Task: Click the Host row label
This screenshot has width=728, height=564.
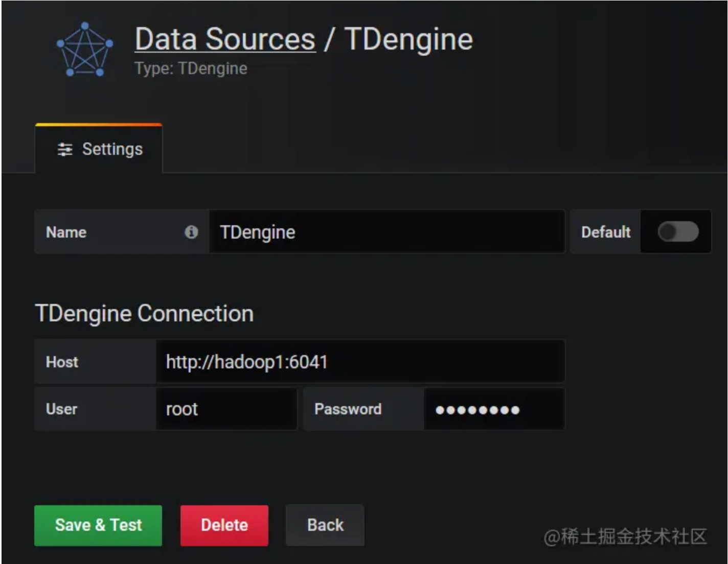Action: pyautogui.click(x=62, y=362)
